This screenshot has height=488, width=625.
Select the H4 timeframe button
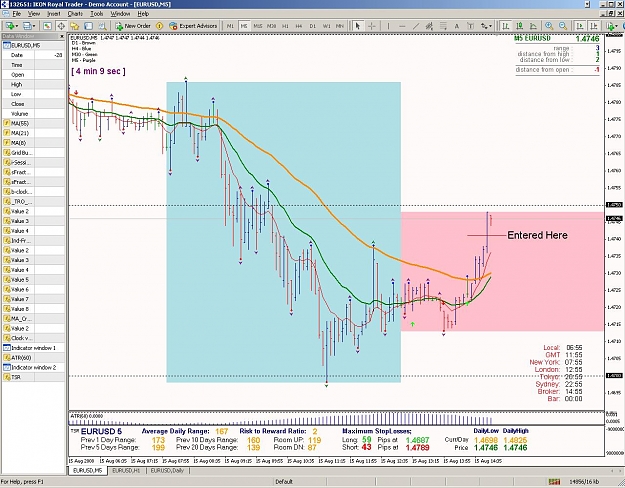pos(299,26)
